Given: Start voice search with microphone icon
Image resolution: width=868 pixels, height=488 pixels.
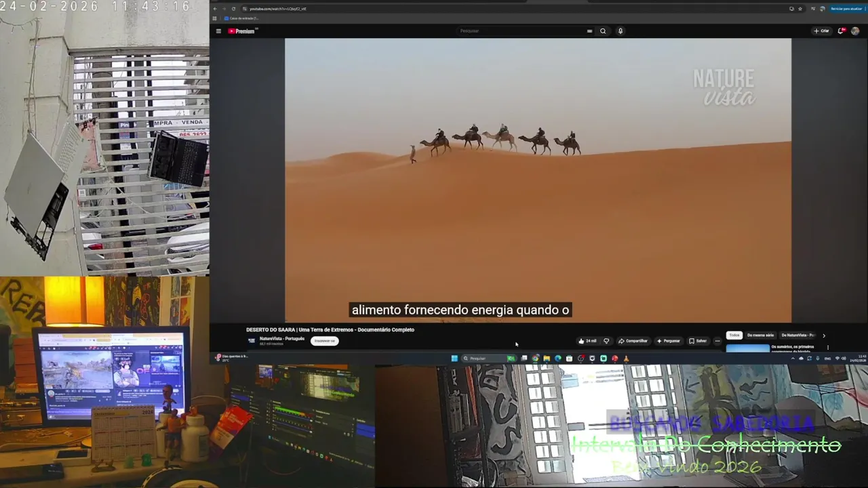Looking at the screenshot, I should pyautogui.click(x=620, y=30).
